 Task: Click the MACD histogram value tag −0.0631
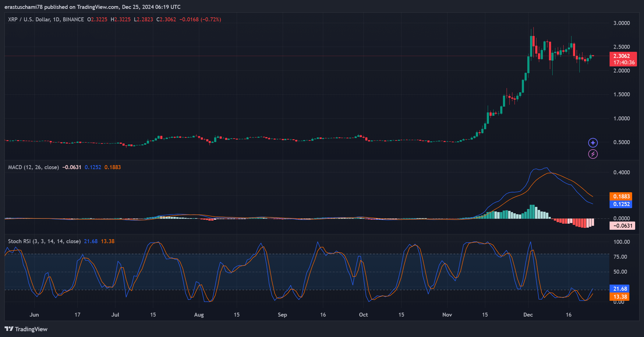pyautogui.click(x=622, y=226)
